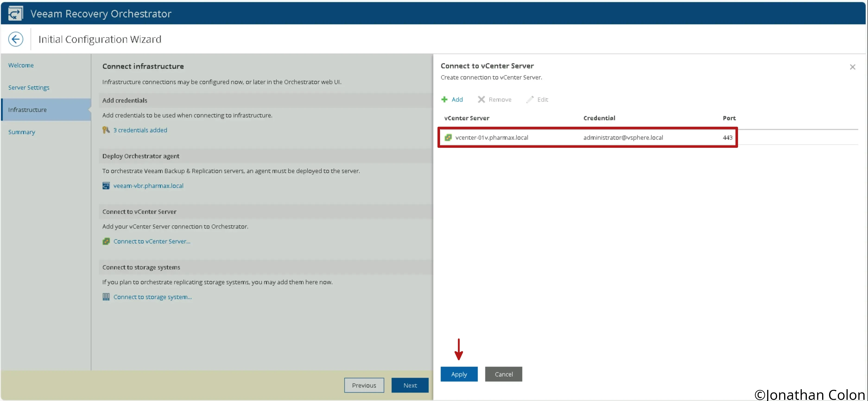Viewport: 868px width, 401px height.
Task: Click the Cancel button to discard changes
Action: click(503, 374)
